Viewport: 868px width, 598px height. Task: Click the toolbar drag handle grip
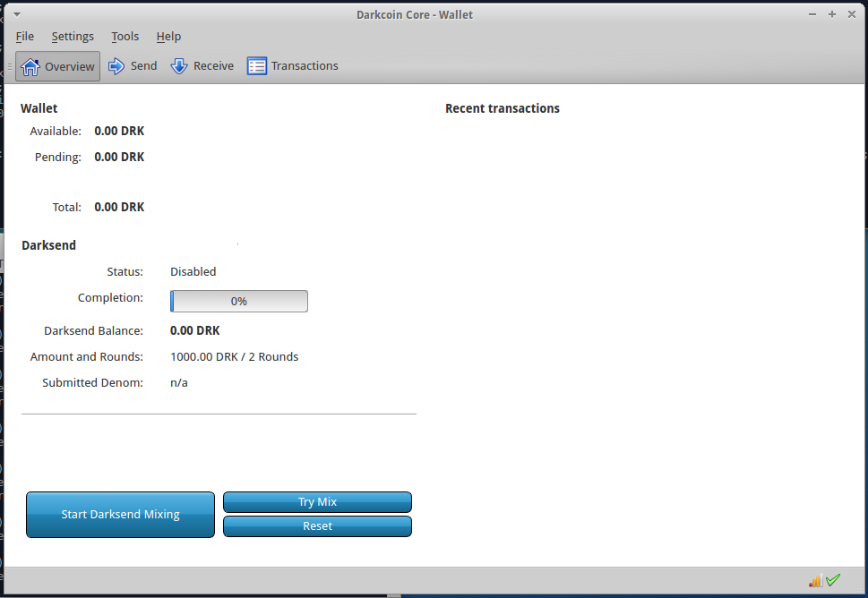point(10,66)
